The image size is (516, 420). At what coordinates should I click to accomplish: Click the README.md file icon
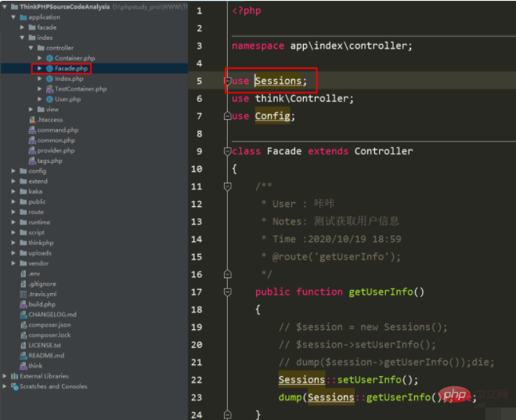23,356
